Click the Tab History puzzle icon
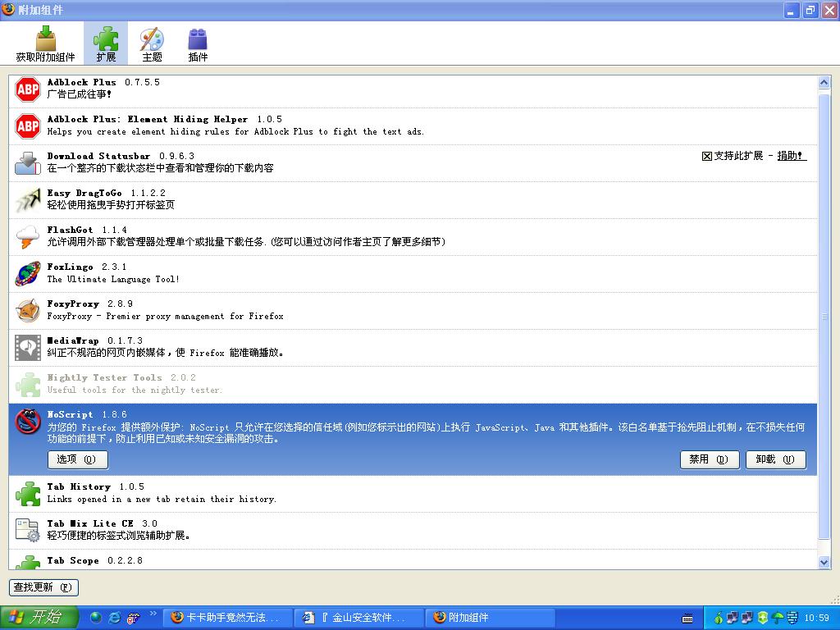The height and width of the screenshot is (630, 840). point(27,494)
